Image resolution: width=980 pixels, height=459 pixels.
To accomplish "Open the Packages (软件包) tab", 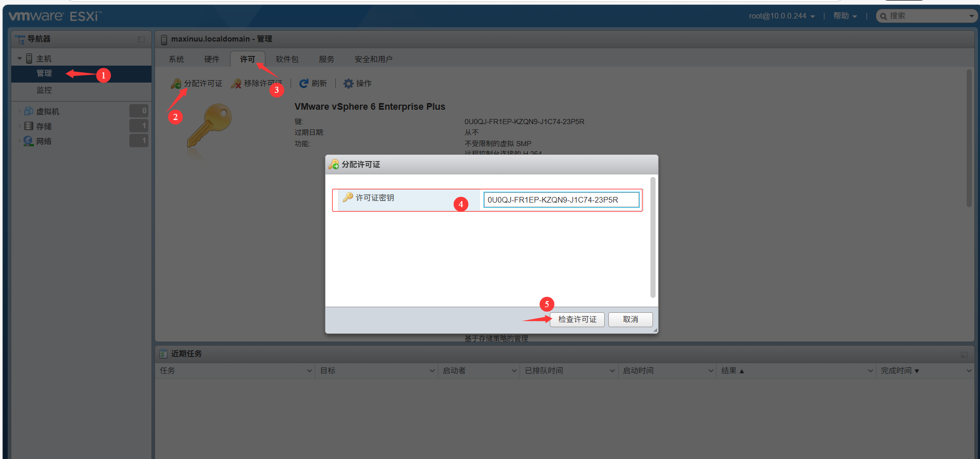I will [x=287, y=59].
